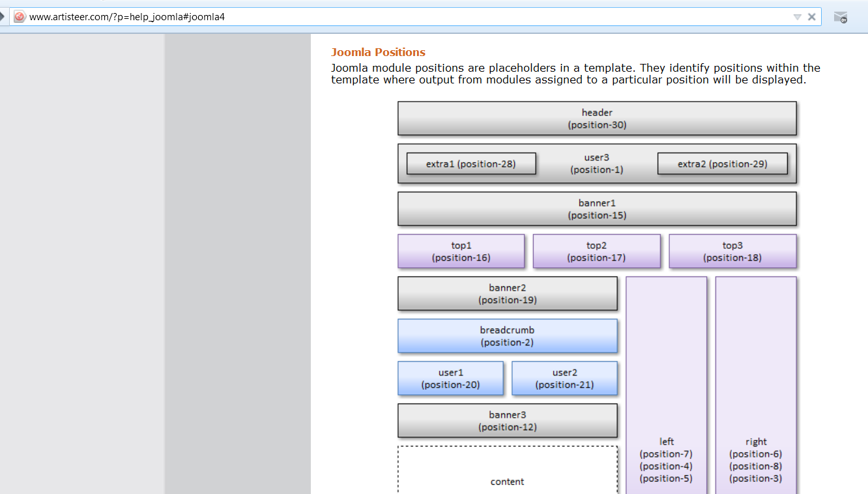Screen dimensions: 868x494
Task: Click the extra2 (position-29) box
Action: [723, 164]
